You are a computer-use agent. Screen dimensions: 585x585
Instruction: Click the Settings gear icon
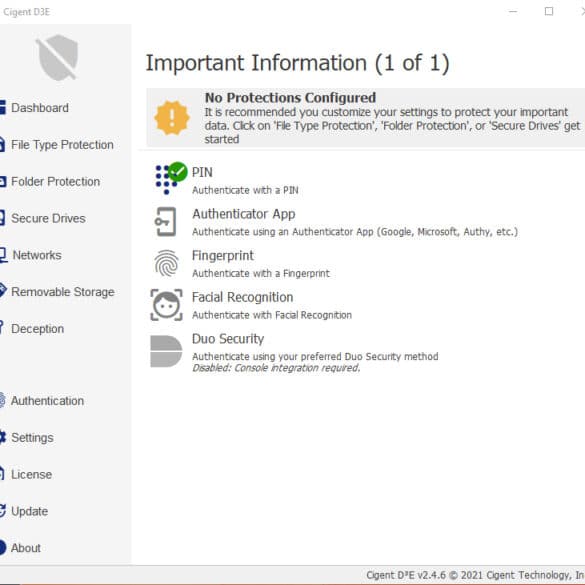(3, 437)
